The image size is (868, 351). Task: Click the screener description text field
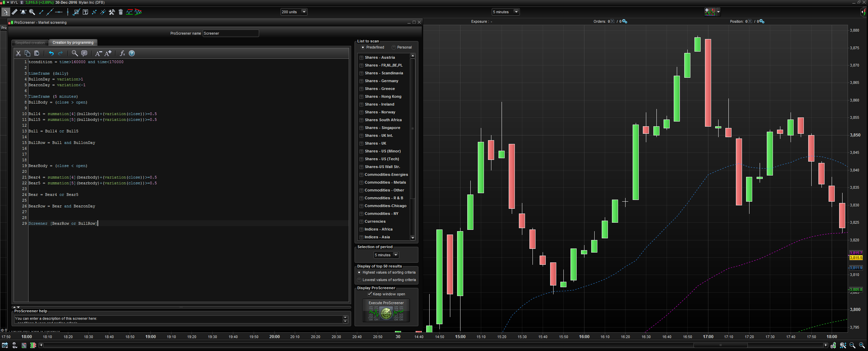[179, 319]
